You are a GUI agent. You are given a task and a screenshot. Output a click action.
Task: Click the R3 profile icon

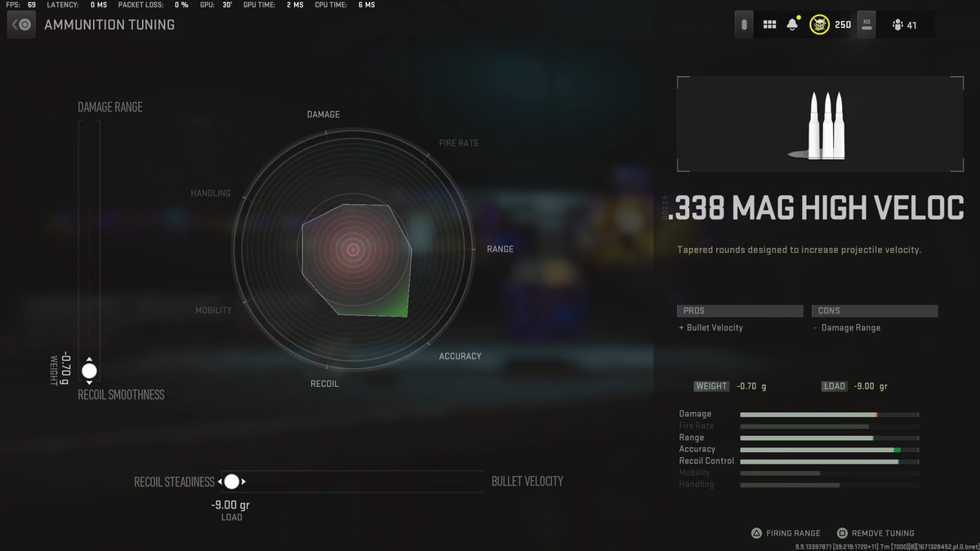point(867,24)
